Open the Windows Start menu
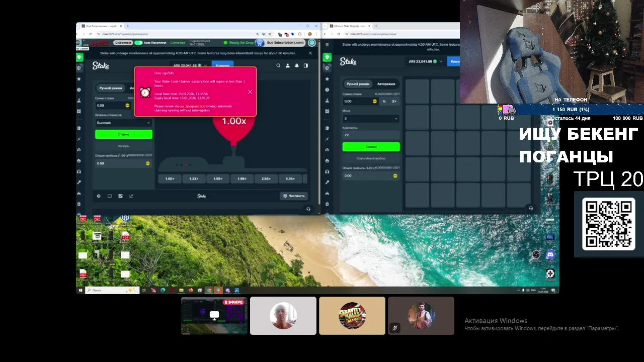Image resolution: width=644 pixels, height=362 pixels. coord(80,290)
